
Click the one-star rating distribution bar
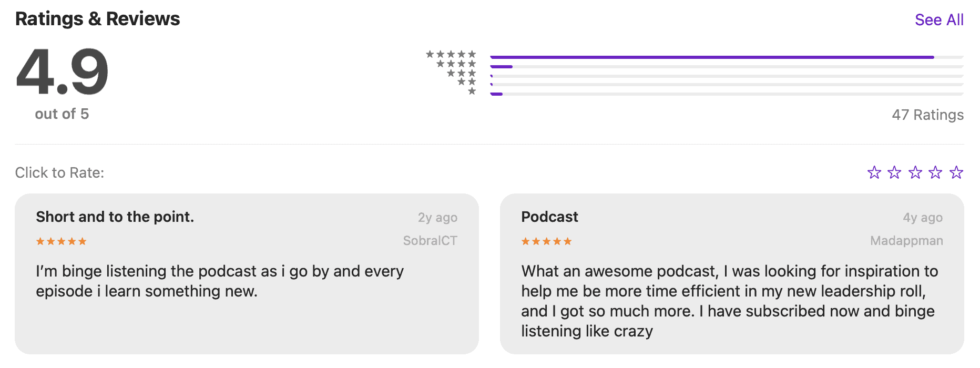tap(726, 94)
